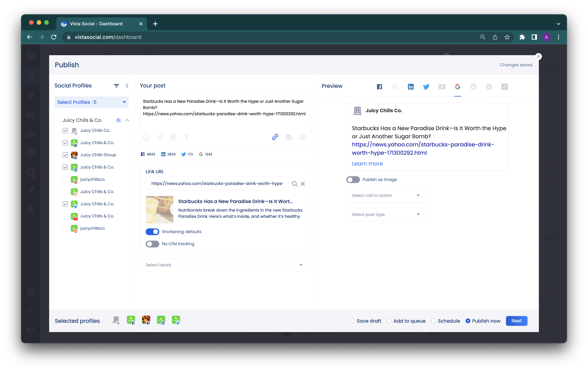This screenshot has height=371, width=588.
Task: Clear the Link URL with X icon
Action: [x=303, y=184]
